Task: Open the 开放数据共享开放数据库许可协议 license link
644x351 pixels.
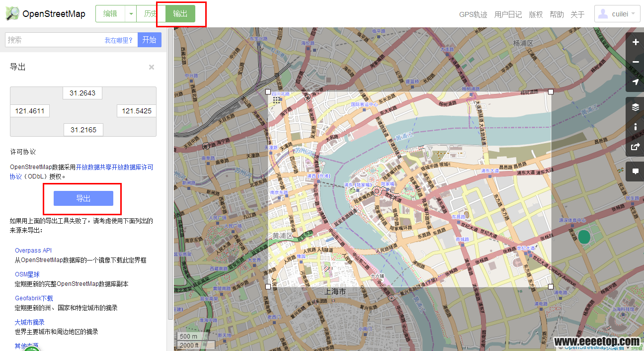Action: (81, 172)
